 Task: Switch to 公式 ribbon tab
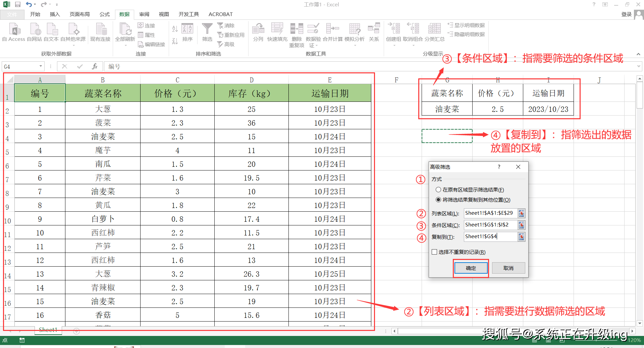tap(105, 14)
